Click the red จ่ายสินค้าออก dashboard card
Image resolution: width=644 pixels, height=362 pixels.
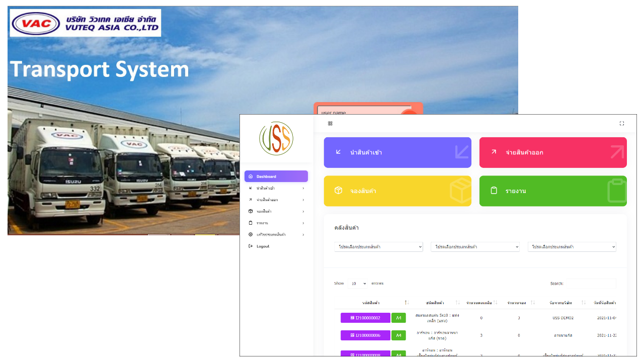(553, 152)
